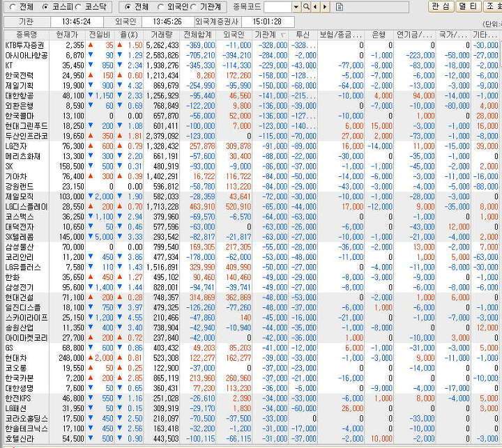Click the 기관 time value 13:45:24
Image resolution: width=502 pixels, height=448 pixels.
click(x=77, y=22)
